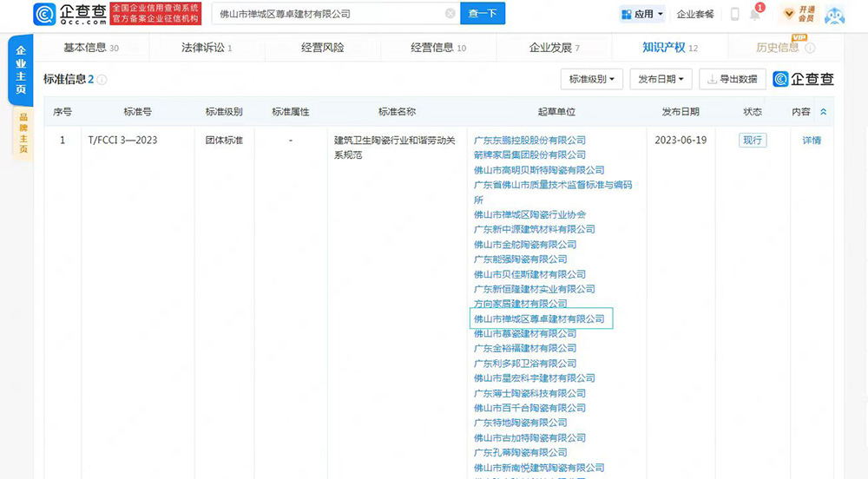This screenshot has height=479, width=868.
Task: Click the mobile phone icon
Action: point(734,14)
